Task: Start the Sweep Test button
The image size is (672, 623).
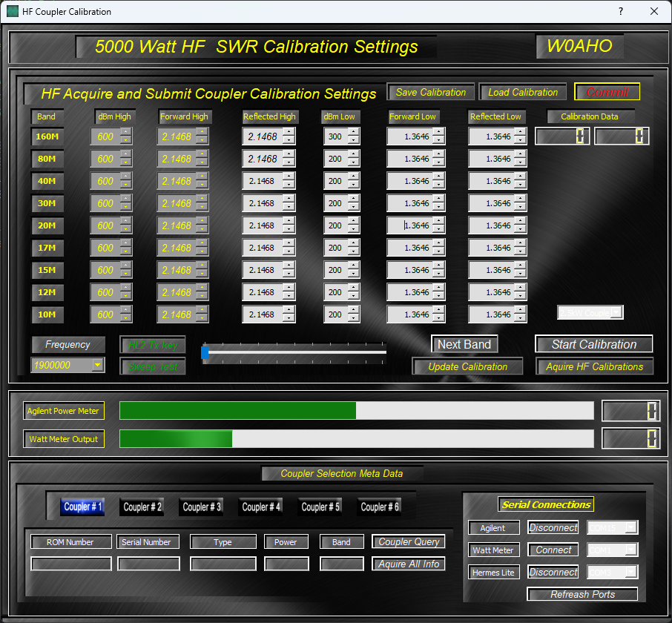Action: point(153,366)
